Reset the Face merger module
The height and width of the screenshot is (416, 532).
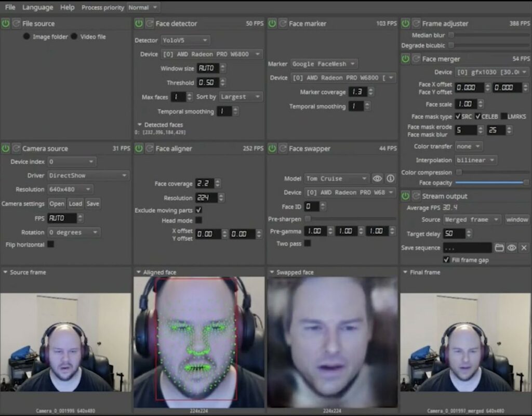[416, 59]
